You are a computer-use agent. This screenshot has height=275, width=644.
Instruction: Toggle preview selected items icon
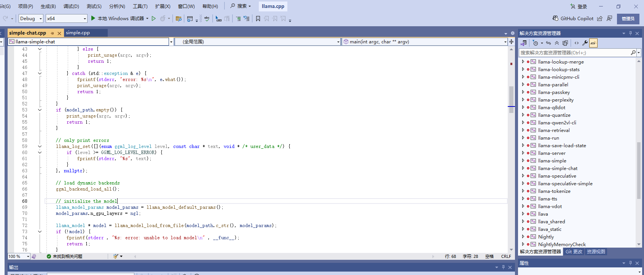(x=593, y=43)
